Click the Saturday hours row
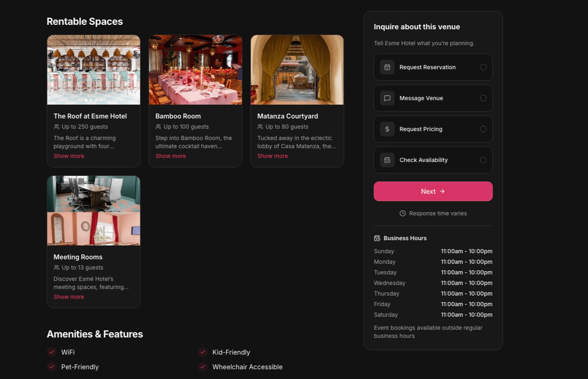588x379 pixels. [433, 315]
